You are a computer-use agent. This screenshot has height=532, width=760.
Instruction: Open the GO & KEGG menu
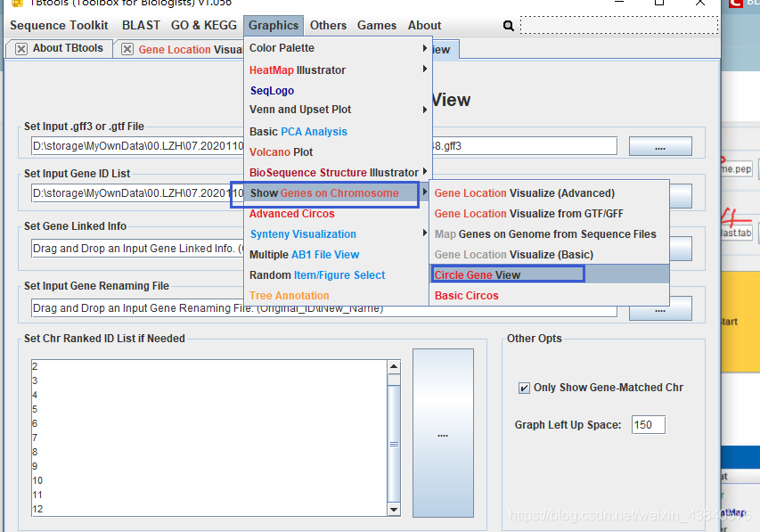[203, 25]
